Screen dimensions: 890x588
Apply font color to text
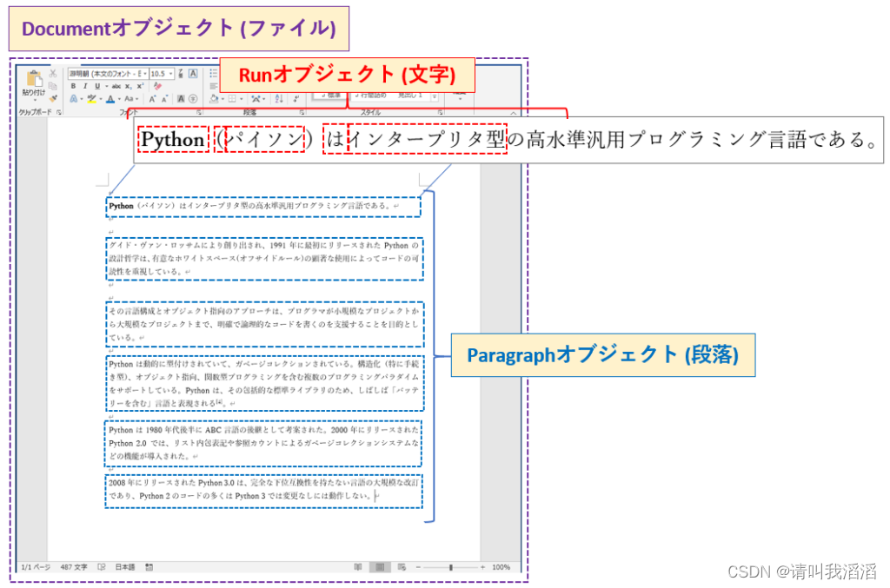(x=110, y=98)
